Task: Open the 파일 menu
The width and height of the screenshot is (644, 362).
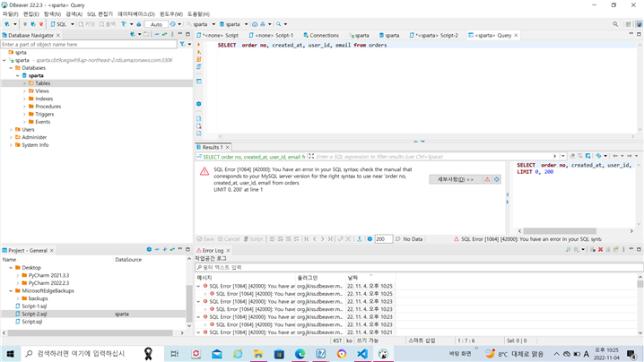Action: (10, 14)
